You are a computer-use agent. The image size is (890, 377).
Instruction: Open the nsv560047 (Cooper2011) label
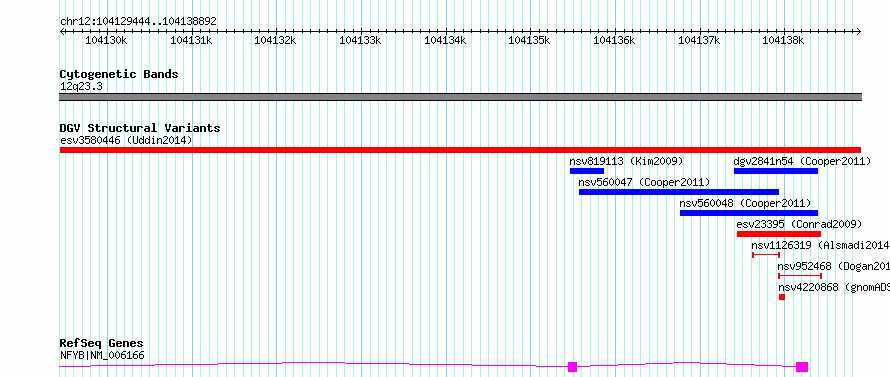point(644,182)
